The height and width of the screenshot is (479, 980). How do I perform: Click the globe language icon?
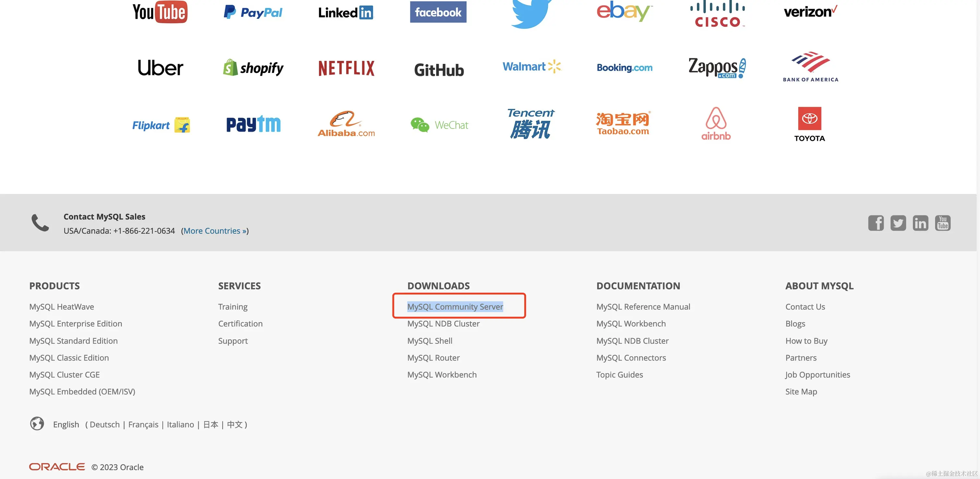37,424
